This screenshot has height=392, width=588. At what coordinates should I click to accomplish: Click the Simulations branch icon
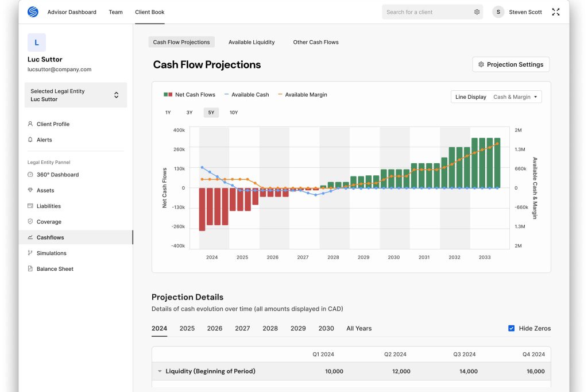pyautogui.click(x=30, y=253)
